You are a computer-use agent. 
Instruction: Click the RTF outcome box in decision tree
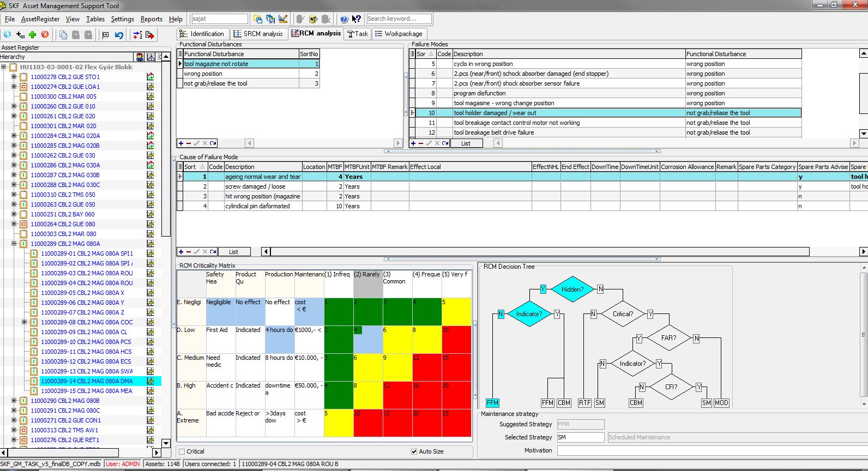[x=584, y=403]
